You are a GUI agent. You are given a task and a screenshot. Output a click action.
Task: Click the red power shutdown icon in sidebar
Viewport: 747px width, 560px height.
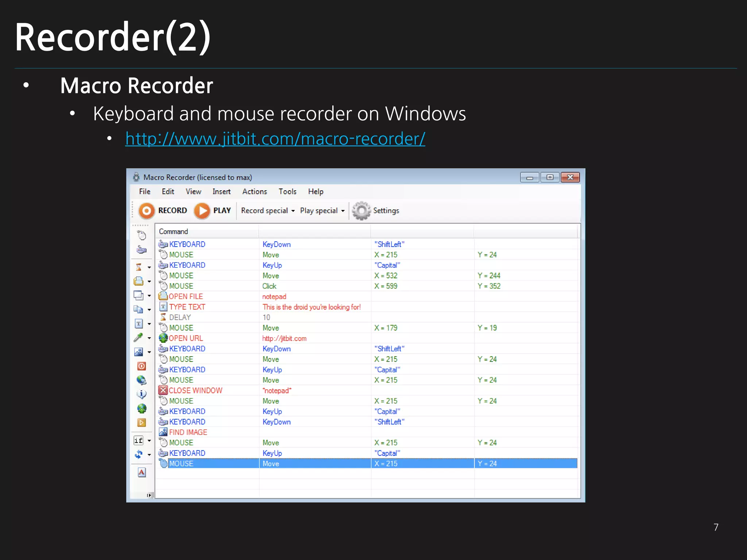142,366
